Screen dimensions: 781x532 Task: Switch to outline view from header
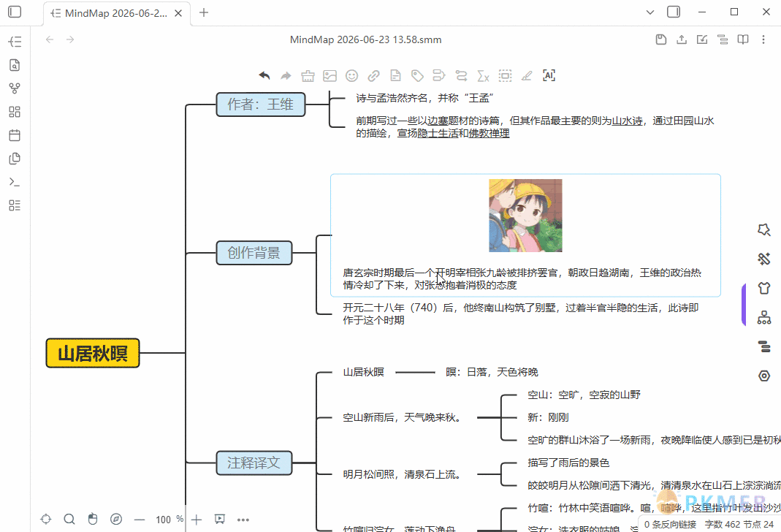(x=723, y=39)
